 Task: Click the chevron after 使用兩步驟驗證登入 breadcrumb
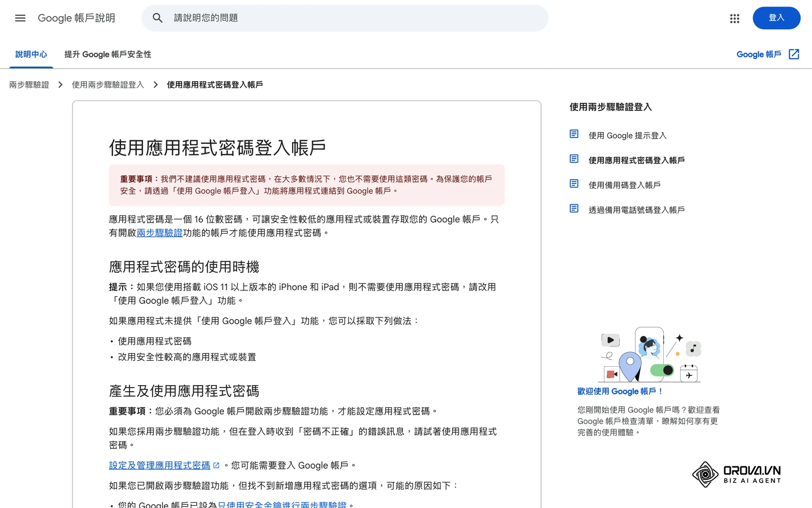(156, 85)
